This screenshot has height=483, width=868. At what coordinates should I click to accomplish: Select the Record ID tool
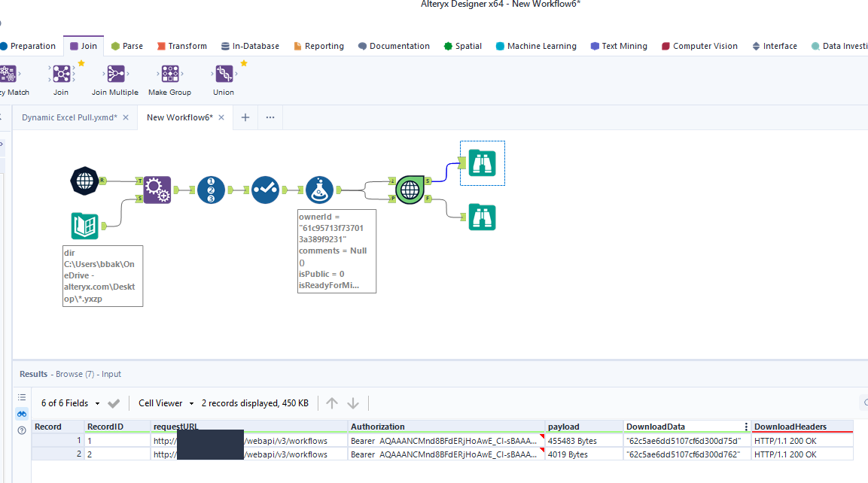pos(211,190)
